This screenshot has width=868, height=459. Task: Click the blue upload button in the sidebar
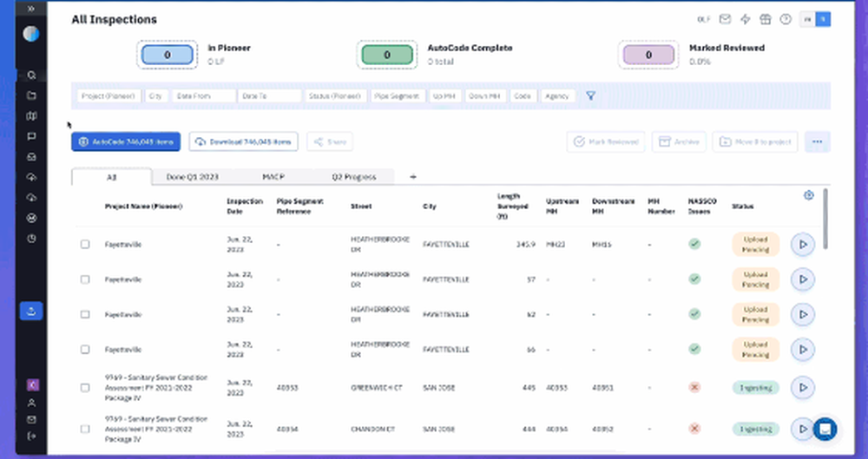coord(31,311)
